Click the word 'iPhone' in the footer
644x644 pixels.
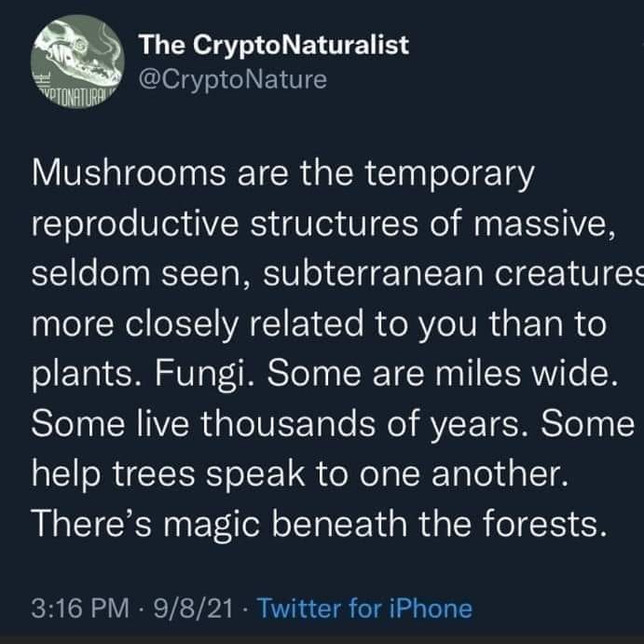431,609
